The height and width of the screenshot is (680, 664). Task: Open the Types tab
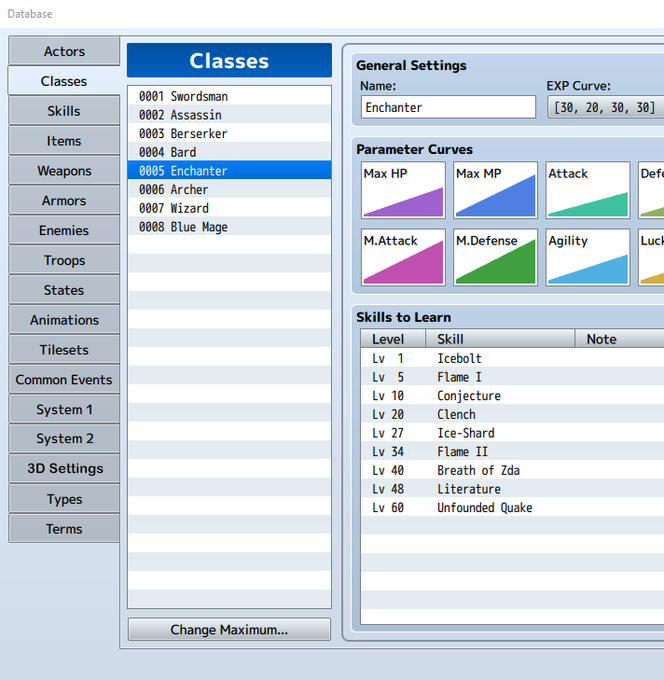pos(64,499)
